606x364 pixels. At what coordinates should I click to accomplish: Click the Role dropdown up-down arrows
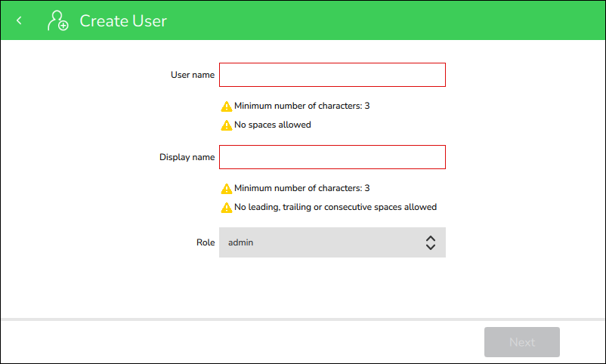(431, 242)
